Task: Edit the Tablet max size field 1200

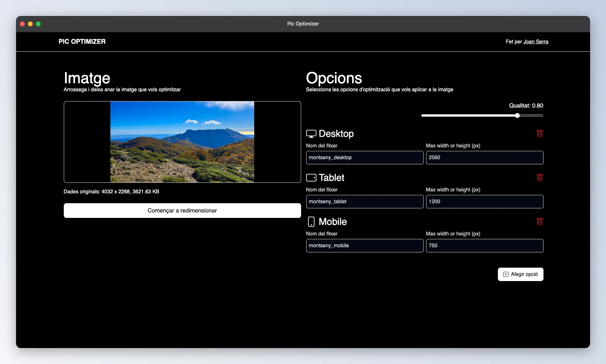Action: [484, 202]
